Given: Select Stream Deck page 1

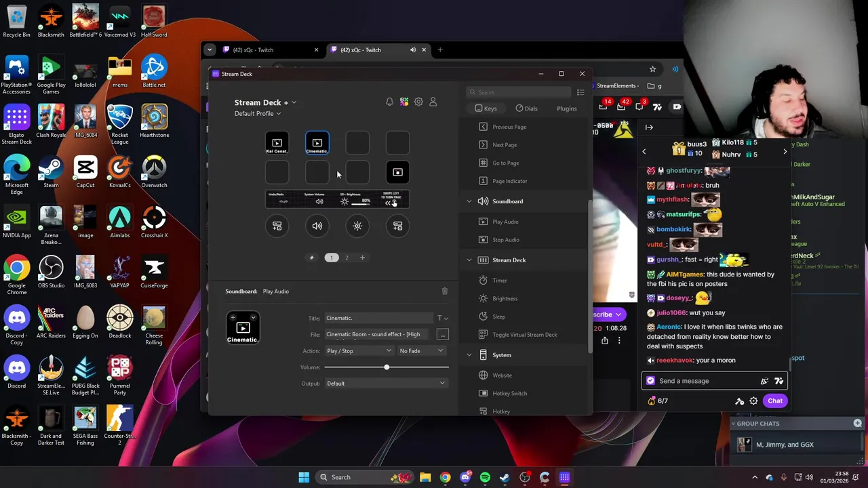Looking at the screenshot, I should (x=332, y=258).
